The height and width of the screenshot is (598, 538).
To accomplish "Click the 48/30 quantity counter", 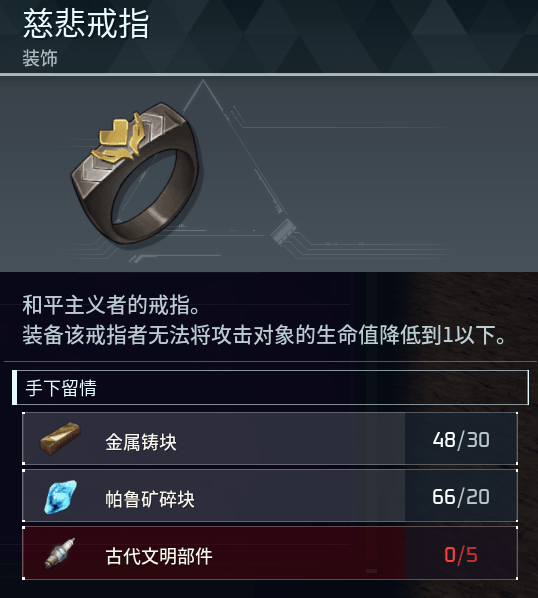I will 461,440.
